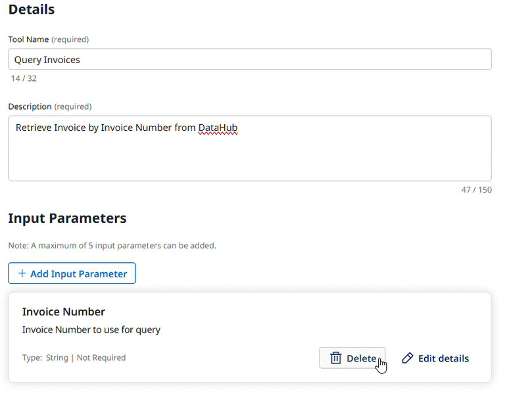Image resolution: width=530 pixels, height=420 pixels.
Task: Select the Invoice Number parameter title
Action: [64, 312]
